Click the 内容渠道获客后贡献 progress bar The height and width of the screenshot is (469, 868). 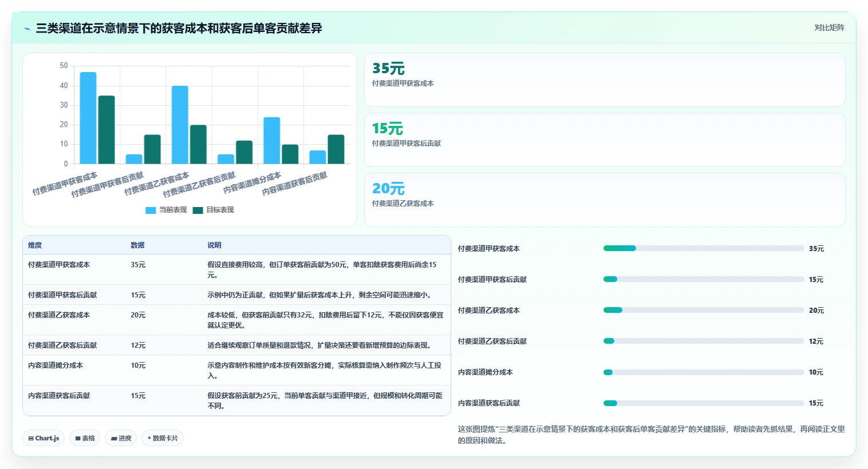[704, 403]
